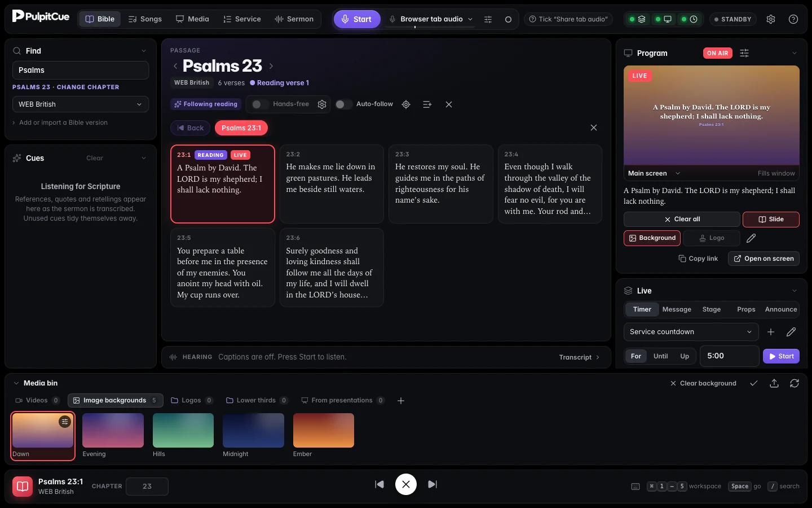This screenshot has width=812, height=508.
Task: Click the Psalms search field
Action: point(81,70)
